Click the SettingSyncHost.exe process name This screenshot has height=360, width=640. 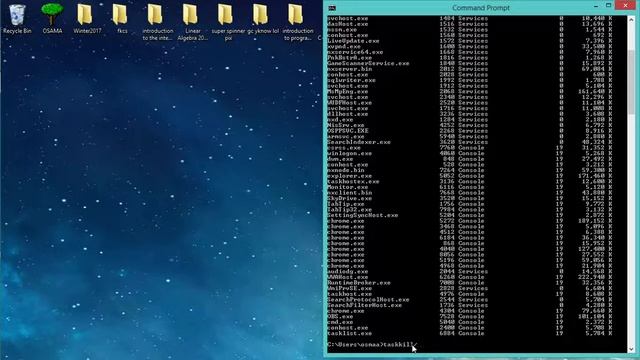pos(362,215)
